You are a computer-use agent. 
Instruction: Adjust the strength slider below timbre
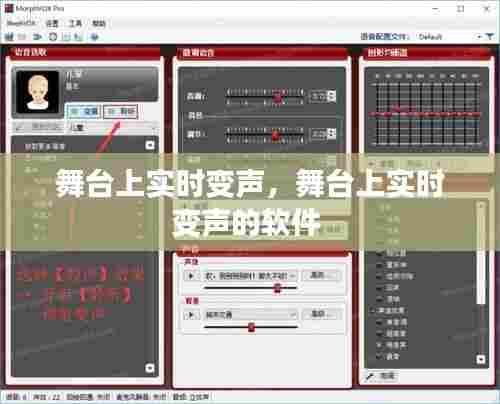[x=275, y=135]
